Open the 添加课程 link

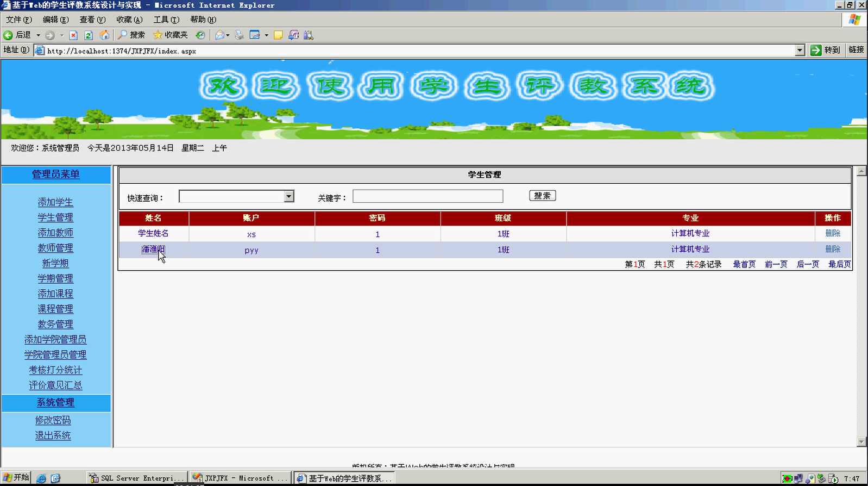(x=55, y=294)
